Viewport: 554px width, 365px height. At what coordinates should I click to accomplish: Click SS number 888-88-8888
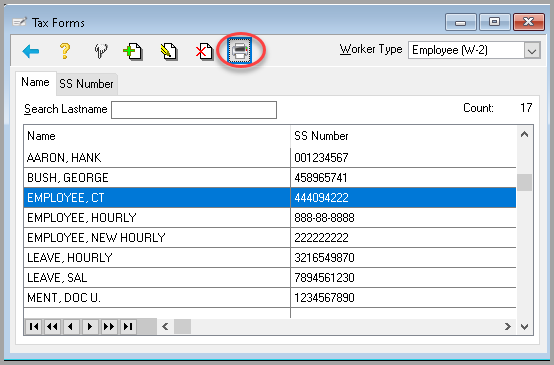click(x=324, y=218)
